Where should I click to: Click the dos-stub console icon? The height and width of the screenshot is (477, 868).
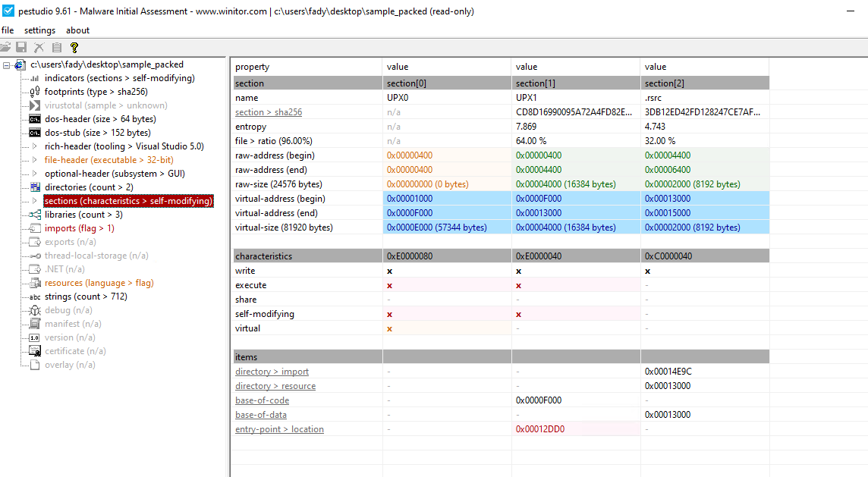click(x=35, y=133)
